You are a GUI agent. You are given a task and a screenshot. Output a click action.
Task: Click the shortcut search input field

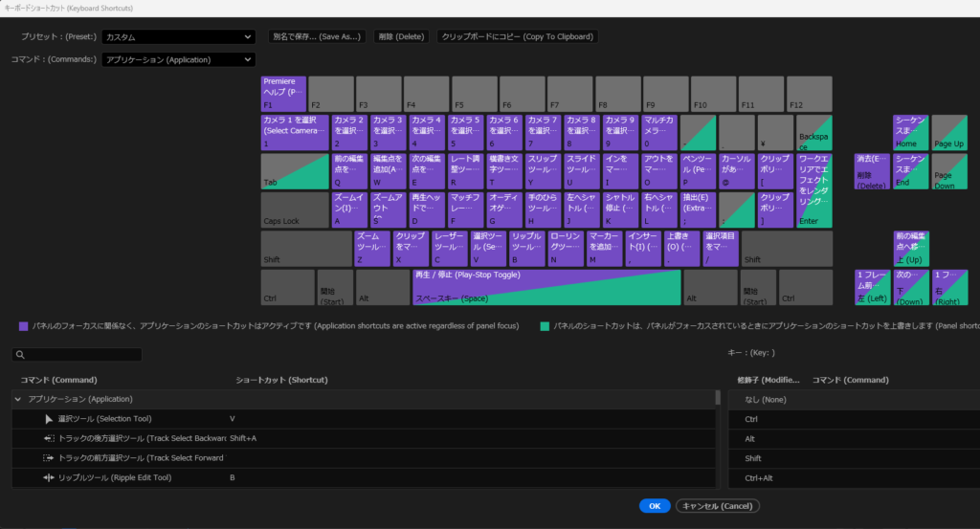tap(77, 355)
